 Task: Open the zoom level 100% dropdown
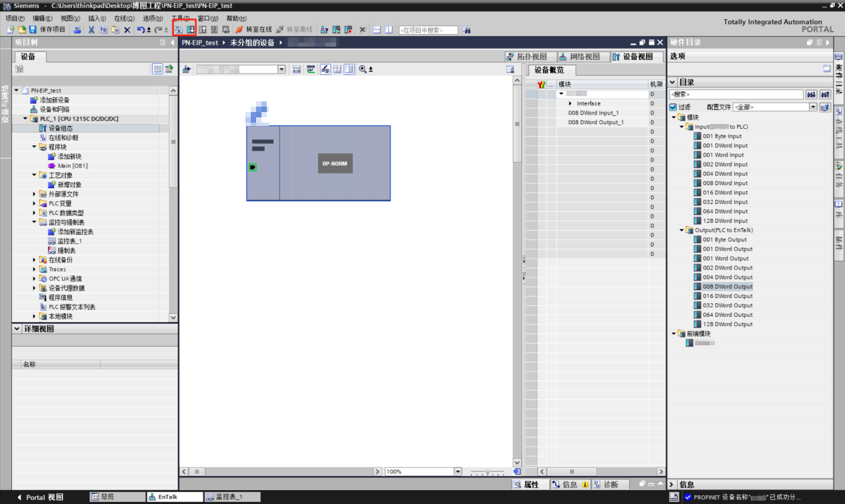[x=458, y=471]
